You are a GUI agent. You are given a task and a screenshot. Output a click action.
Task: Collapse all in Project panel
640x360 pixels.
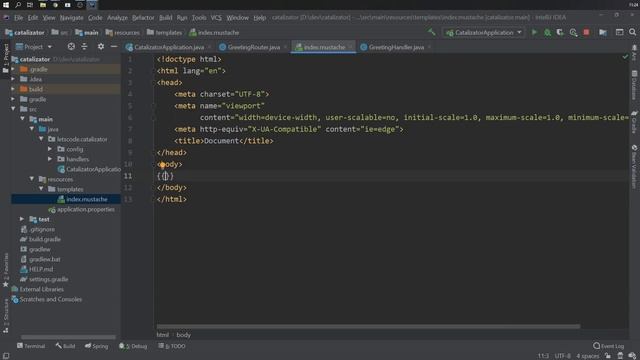coord(84,47)
